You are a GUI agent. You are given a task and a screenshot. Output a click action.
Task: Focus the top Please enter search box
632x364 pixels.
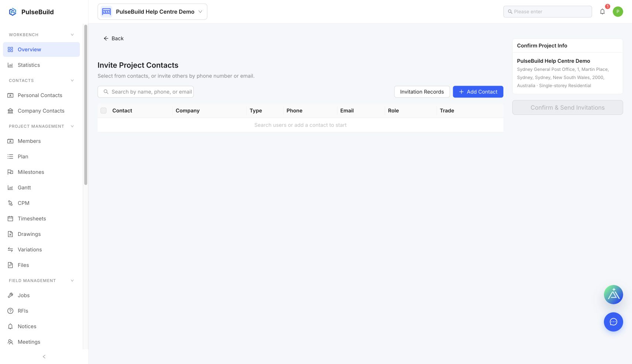pos(547,11)
